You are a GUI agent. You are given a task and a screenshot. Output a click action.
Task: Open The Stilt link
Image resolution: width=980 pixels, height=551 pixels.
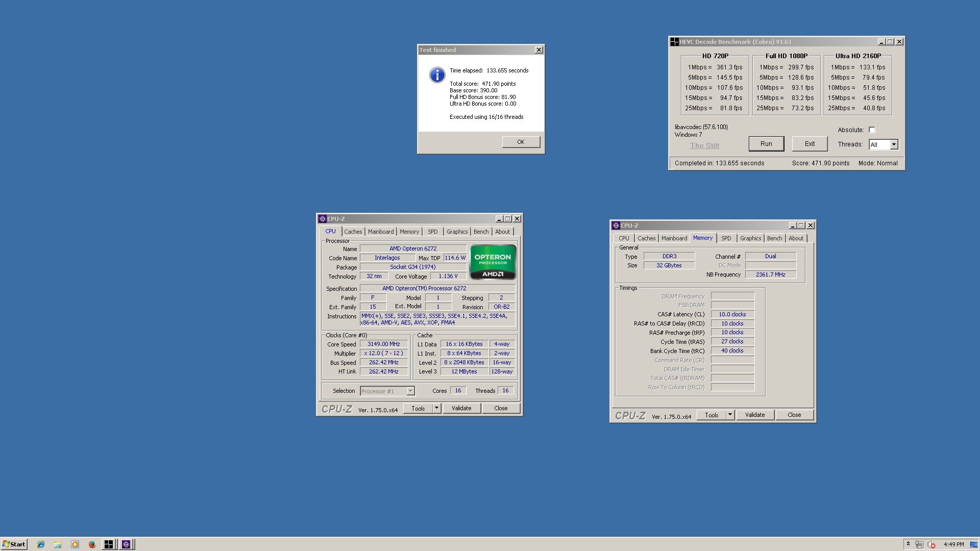(704, 145)
